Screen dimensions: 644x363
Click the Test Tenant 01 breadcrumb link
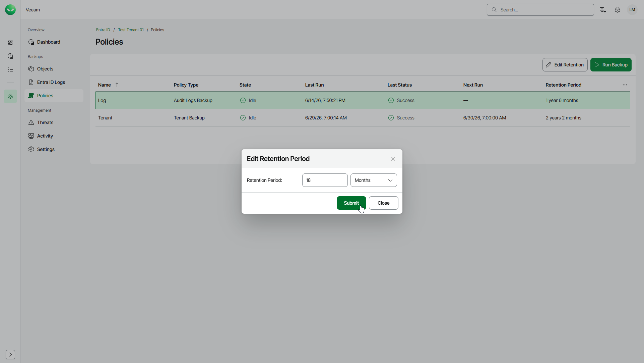pos(131,30)
